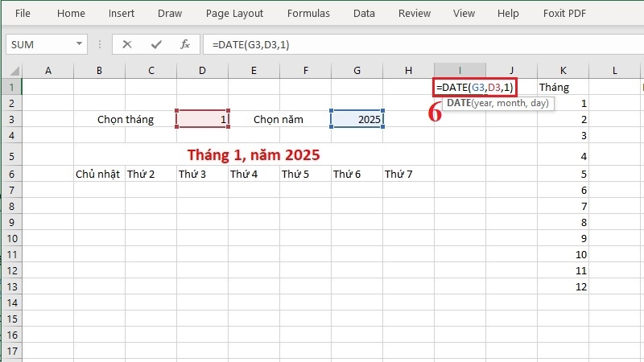This screenshot has width=644, height=362.
Task: Switch to the Home tab
Action: tap(71, 13)
